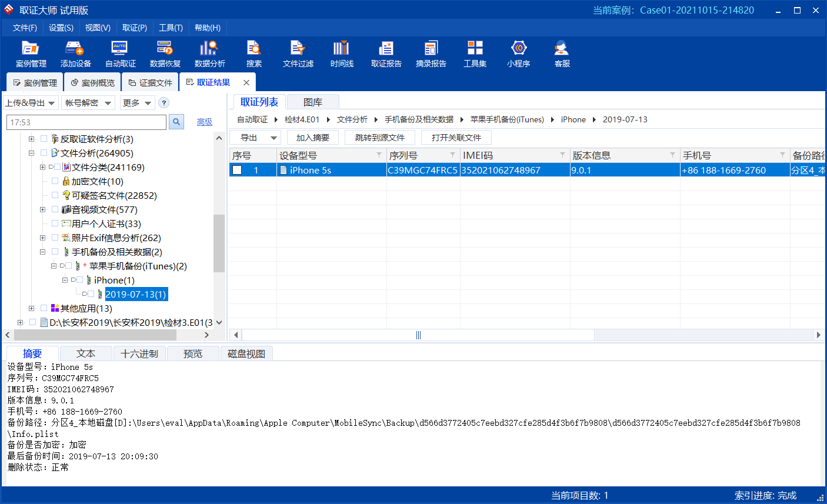Click the 搜索 toolbar icon
Viewport: 827px width, 504px height.
(254, 54)
